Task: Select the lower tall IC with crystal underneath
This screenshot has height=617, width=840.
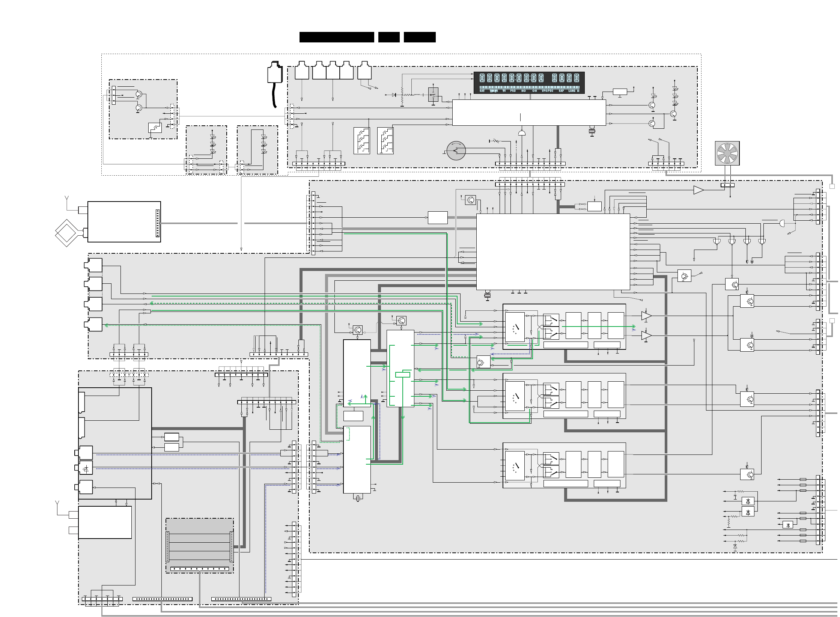Action: click(357, 460)
